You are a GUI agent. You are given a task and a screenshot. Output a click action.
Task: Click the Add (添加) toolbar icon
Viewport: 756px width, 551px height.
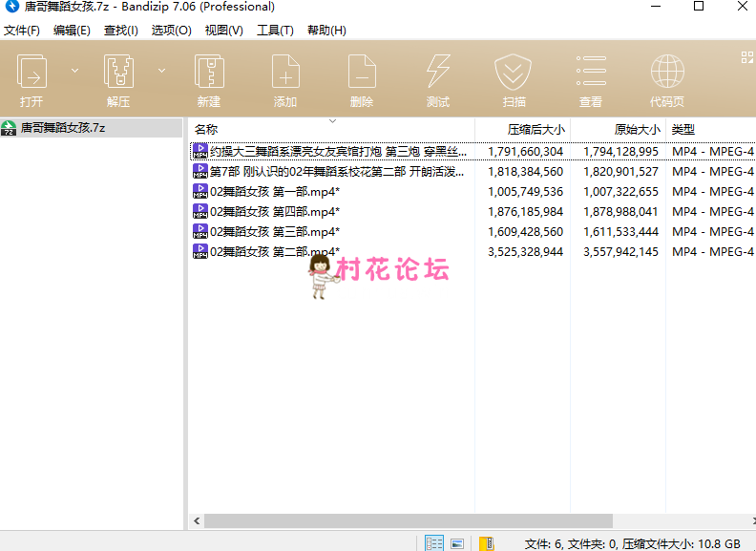tap(285, 72)
